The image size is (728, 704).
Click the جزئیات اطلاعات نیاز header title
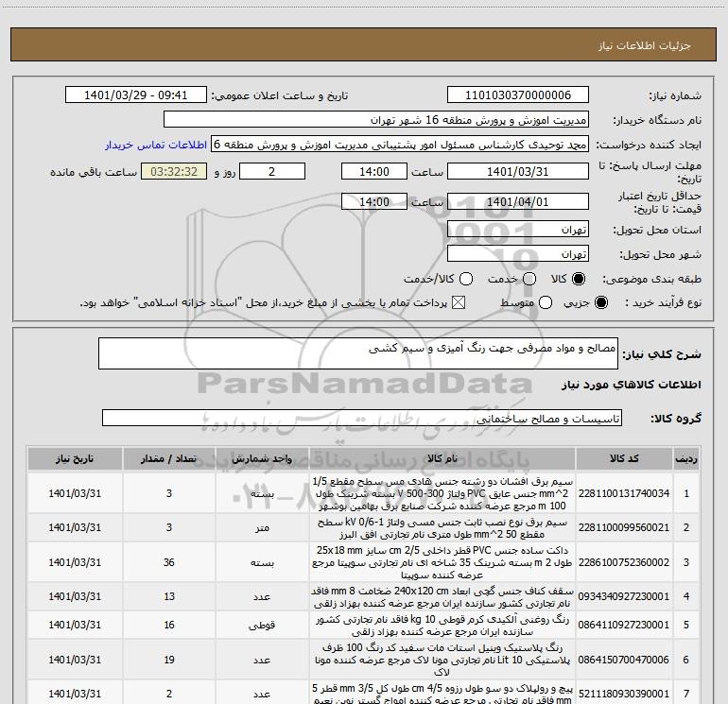pos(644,45)
